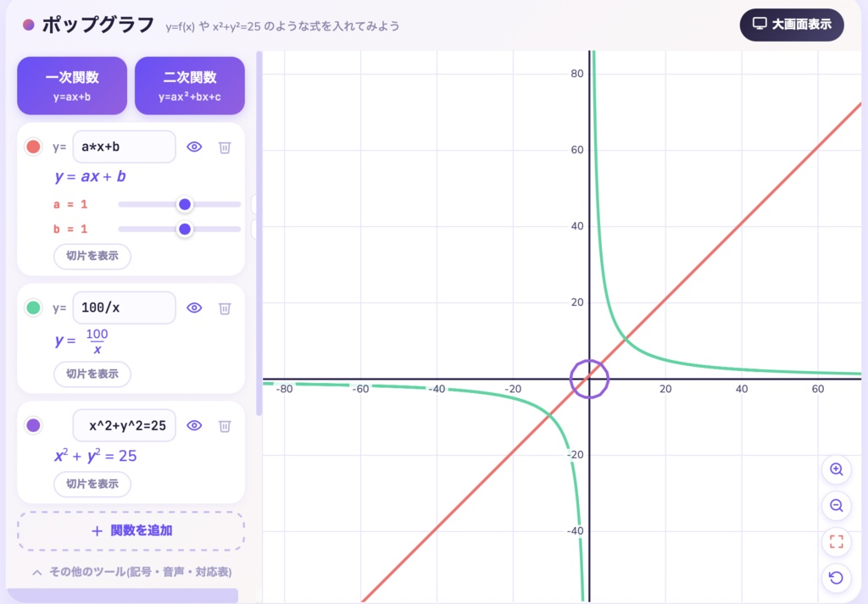Image resolution: width=868 pixels, height=604 pixels.
Task: Click the purple circle on the graph origin
Action: pos(590,379)
